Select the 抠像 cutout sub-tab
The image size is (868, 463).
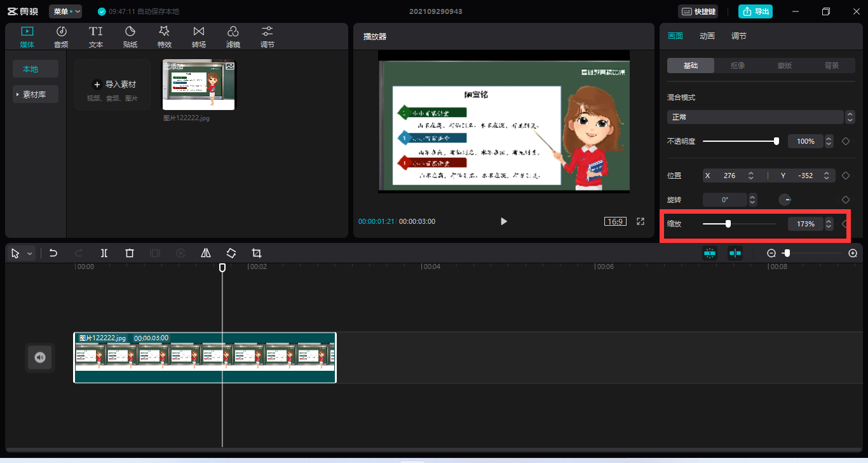738,66
